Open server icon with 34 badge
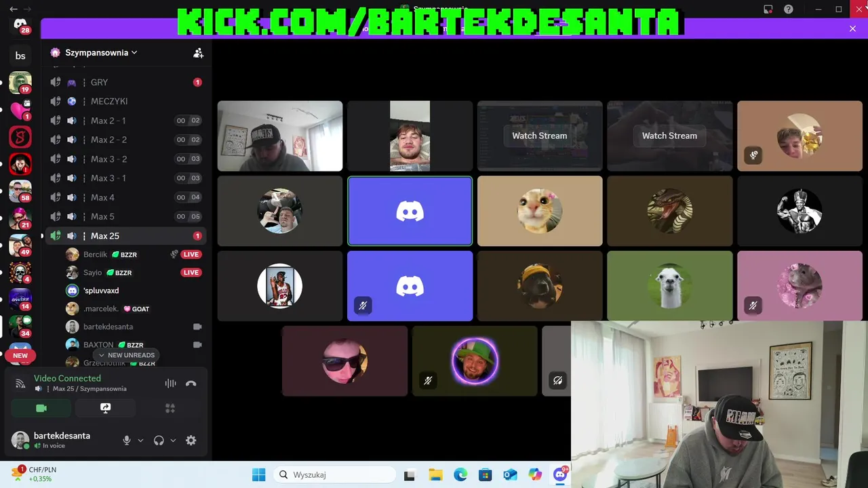The image size is (868, 488). (20, 326)
